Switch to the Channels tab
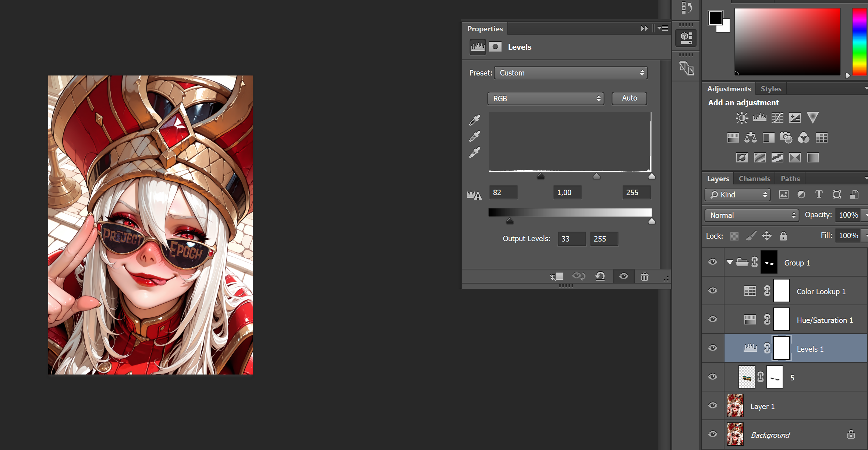 pyautogui.click(x=754, y=179)
